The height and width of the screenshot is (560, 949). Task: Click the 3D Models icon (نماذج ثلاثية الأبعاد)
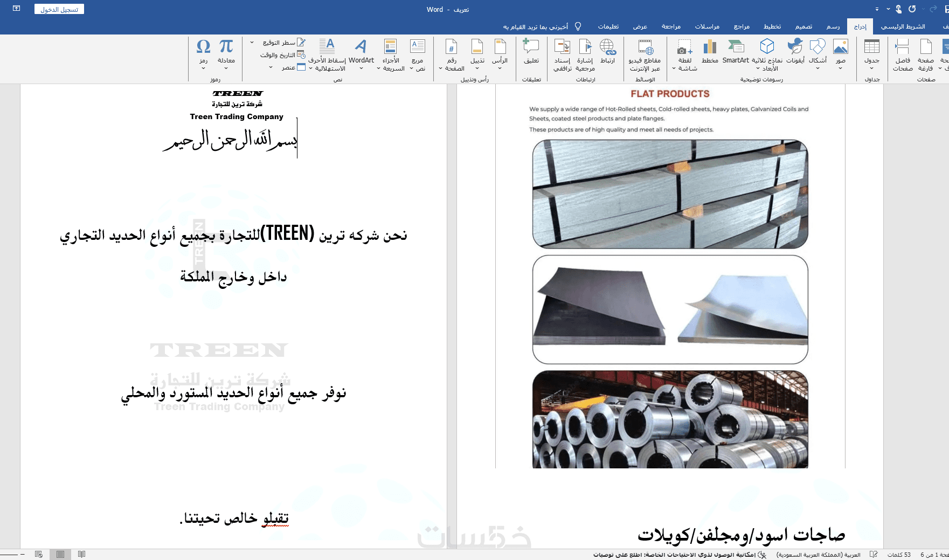(x=767, y=47)
